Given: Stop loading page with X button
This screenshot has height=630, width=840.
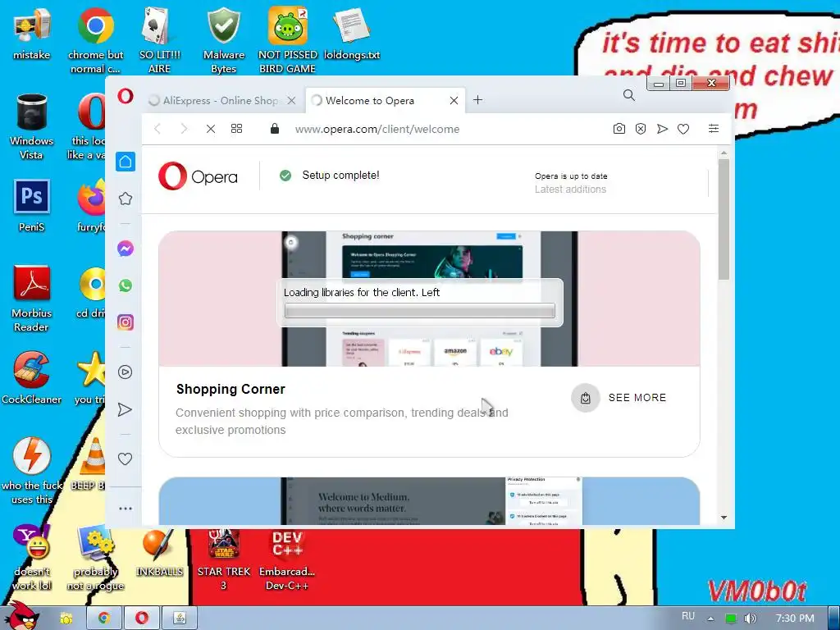Looking at the screenshot, I should click(x=211, y=129).
